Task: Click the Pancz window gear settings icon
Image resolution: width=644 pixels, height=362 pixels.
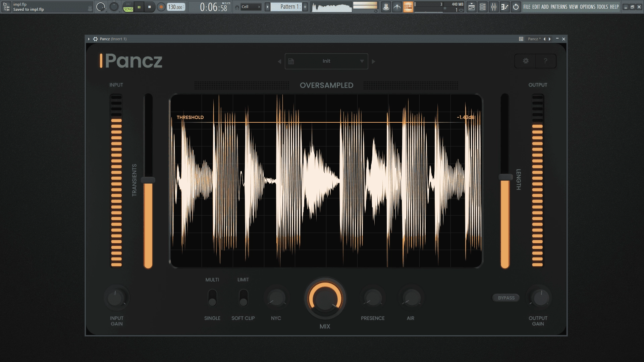Action: (x=95, y=39)
